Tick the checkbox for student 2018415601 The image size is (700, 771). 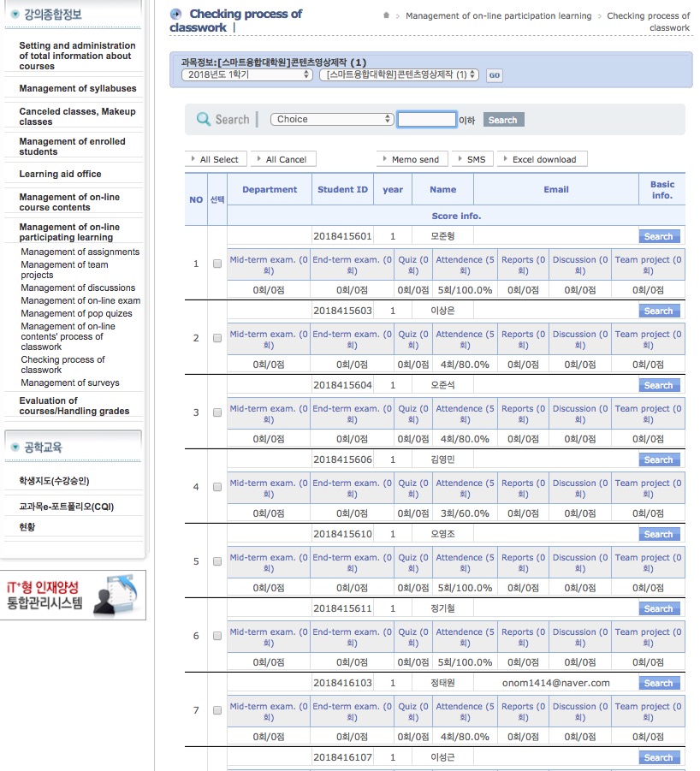pos(217,264)
